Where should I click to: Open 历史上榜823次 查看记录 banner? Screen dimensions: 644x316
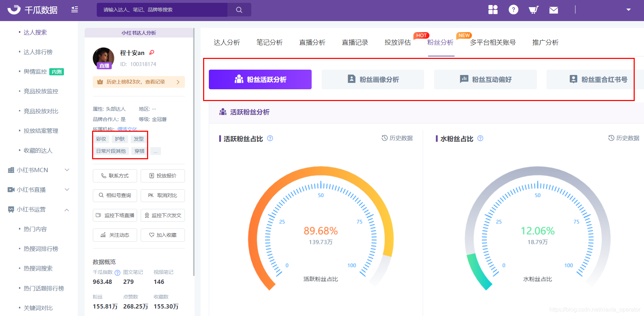(139, 82)
